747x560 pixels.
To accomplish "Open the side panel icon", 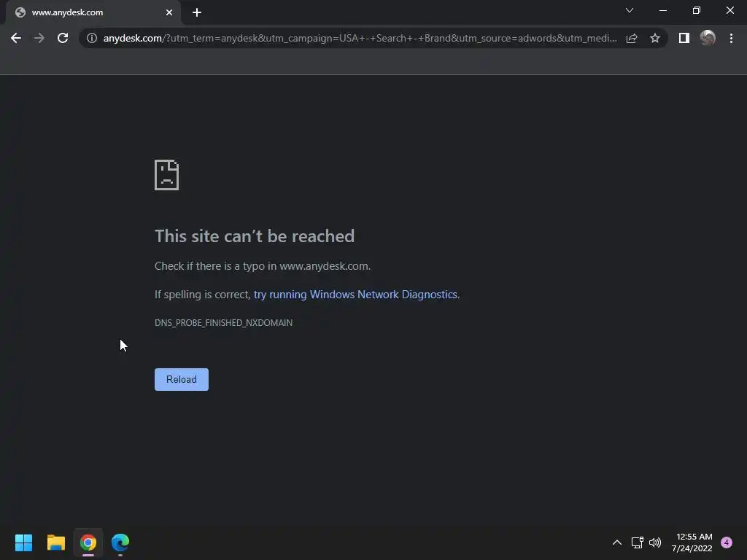I will [684, 38].
